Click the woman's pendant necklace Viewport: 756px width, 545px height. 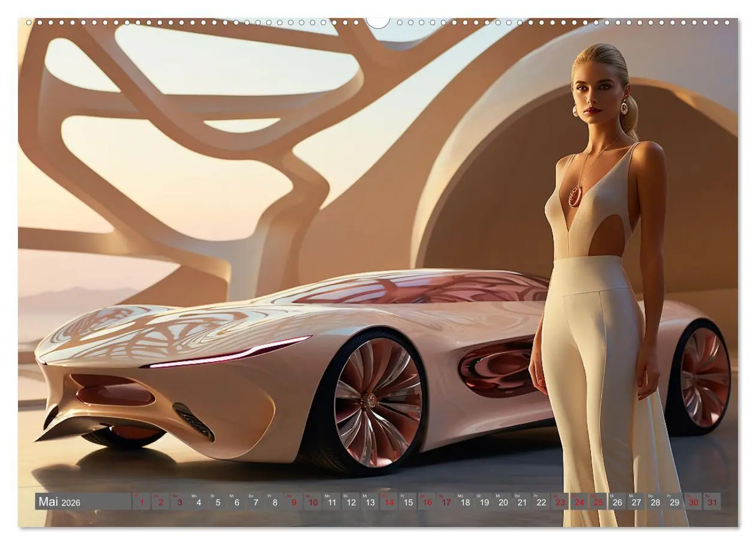pyautogui.click(x=575, y=196)
